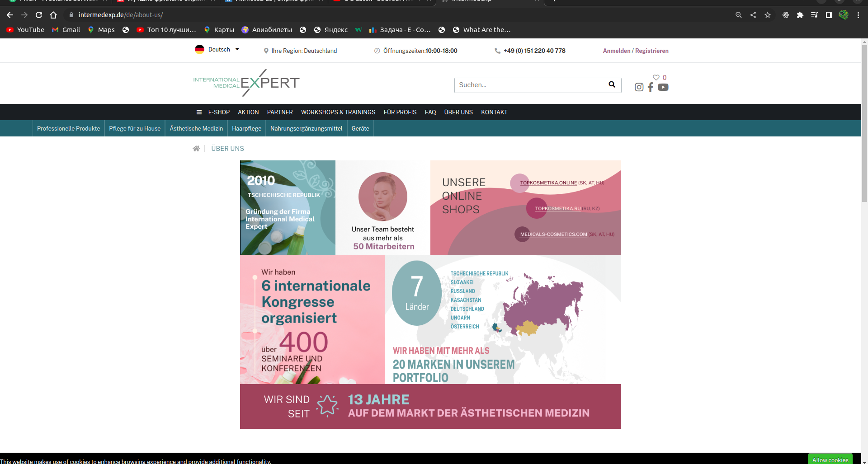Accept cookies with Allow cookies button
Screen dimensions: 868x464
(x=830, y=459)
